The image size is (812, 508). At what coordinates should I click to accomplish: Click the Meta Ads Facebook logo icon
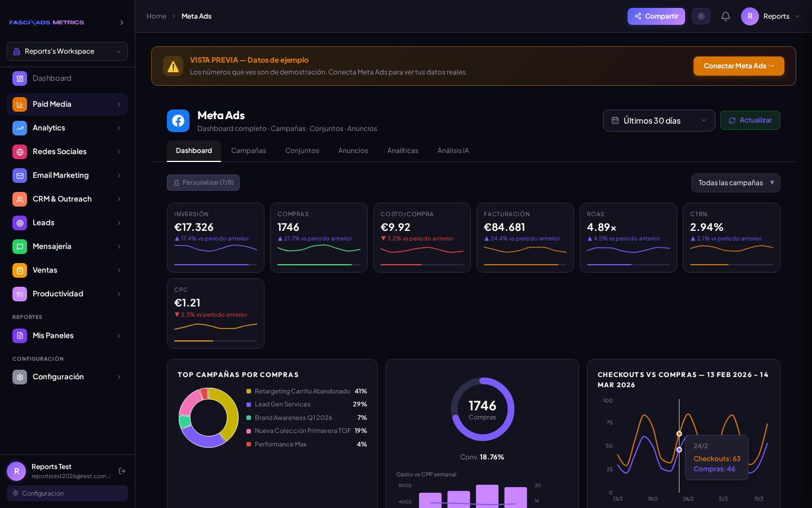(178, 121)
